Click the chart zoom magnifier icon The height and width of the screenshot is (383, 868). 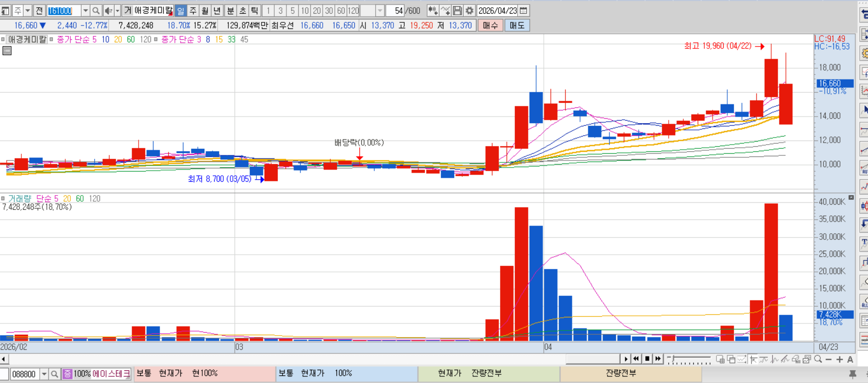[818, 359]
